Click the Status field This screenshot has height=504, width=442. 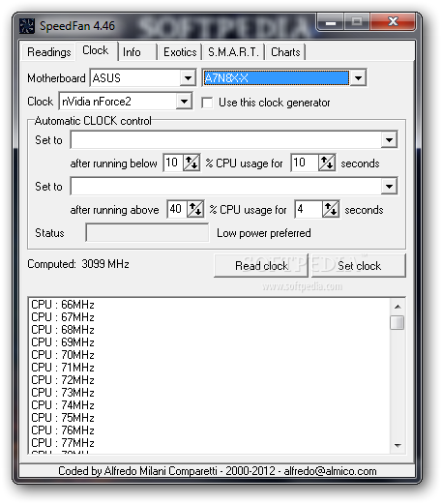point(147,232)
